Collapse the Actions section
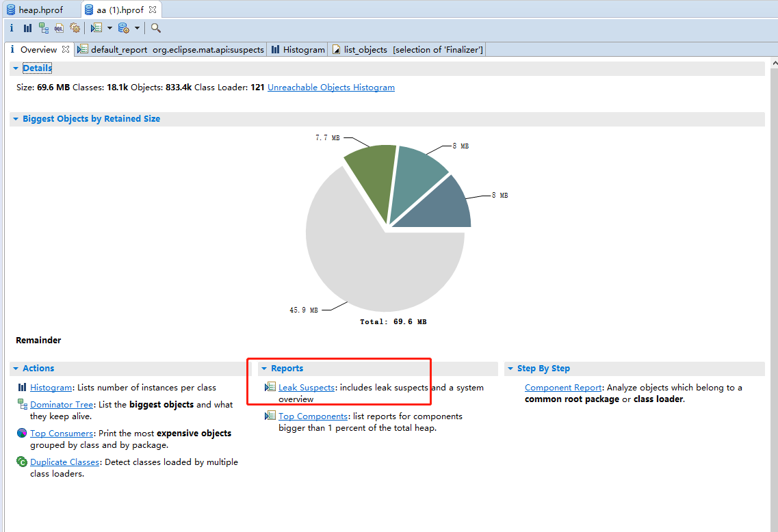 pyautogui.click(x=16, y=369)
